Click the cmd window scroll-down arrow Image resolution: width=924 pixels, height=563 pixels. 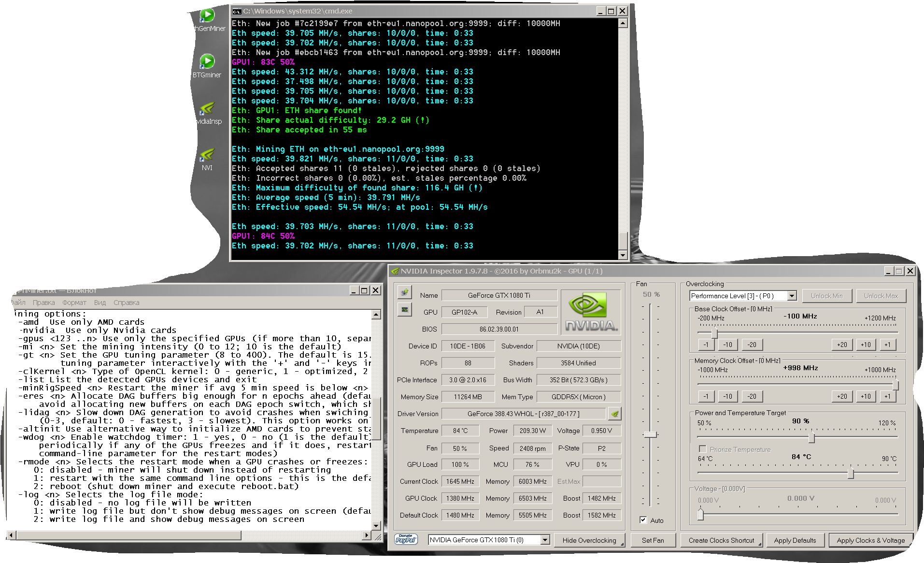(623, 255)
